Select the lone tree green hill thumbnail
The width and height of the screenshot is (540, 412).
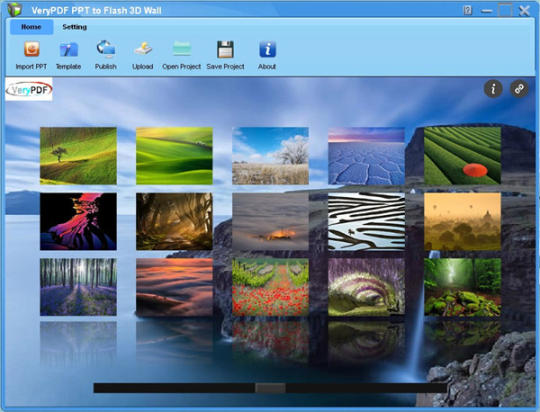(78, 156)
